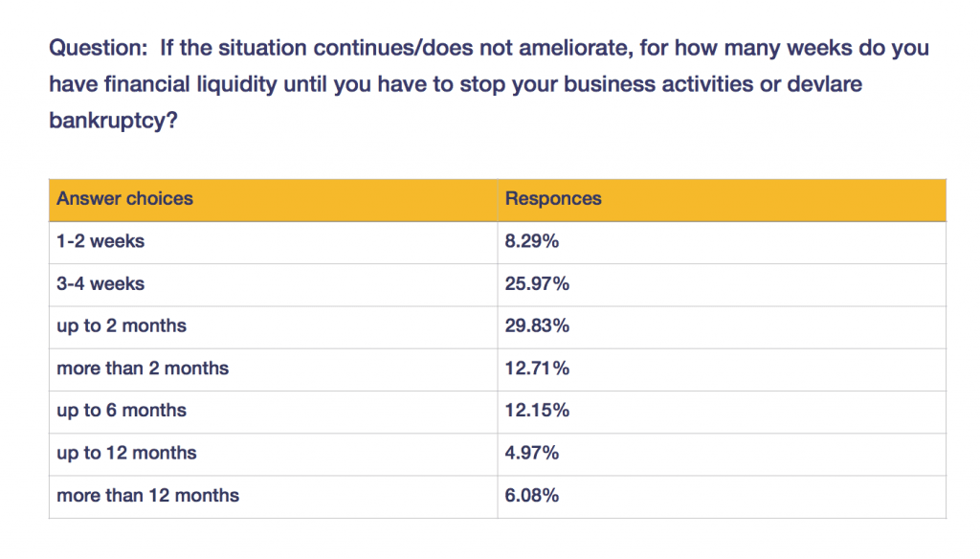The width and height of the screenshot is (980, 559).
Task: Click the 25.97% response value
Action: pyautogui.click(x=537, y=284)
